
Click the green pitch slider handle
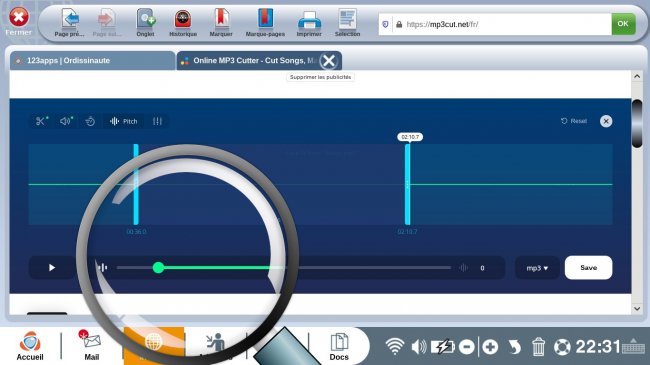pos(158,268)
